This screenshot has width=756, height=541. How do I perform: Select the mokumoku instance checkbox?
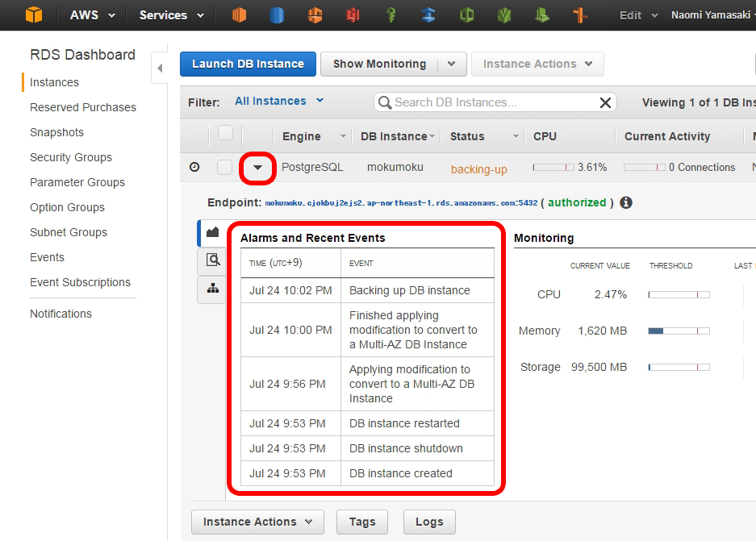point(224,167)
